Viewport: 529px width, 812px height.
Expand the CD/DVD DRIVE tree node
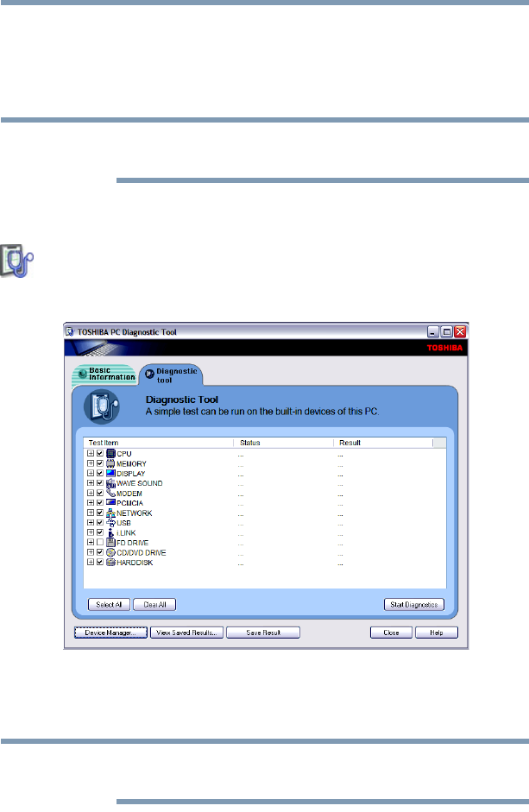tap(91, 552)
